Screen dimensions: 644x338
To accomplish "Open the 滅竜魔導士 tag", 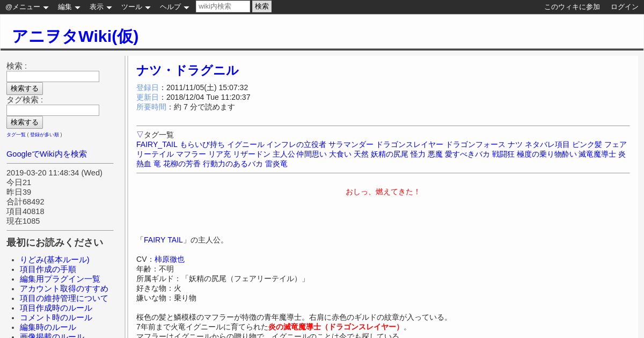I will [597, 154].
